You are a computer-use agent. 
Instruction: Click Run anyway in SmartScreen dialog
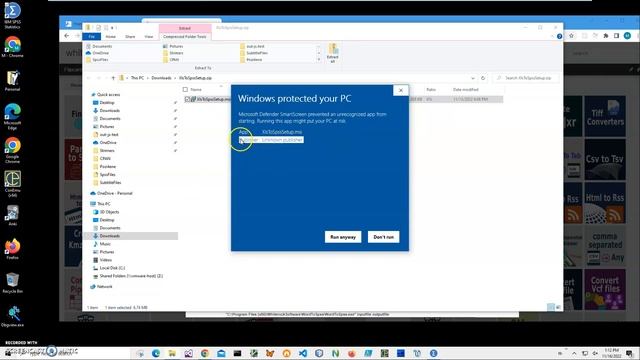pos(343,237)
